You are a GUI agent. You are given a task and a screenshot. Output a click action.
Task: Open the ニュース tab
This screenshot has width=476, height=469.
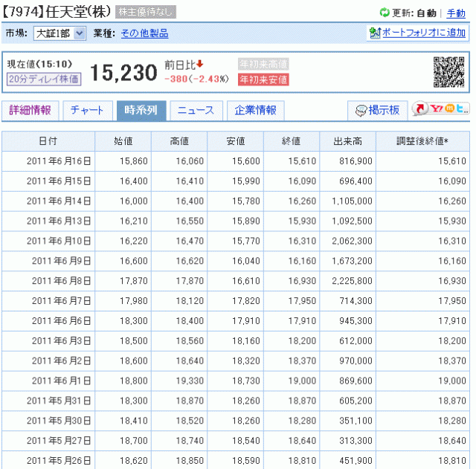(196, 111)
